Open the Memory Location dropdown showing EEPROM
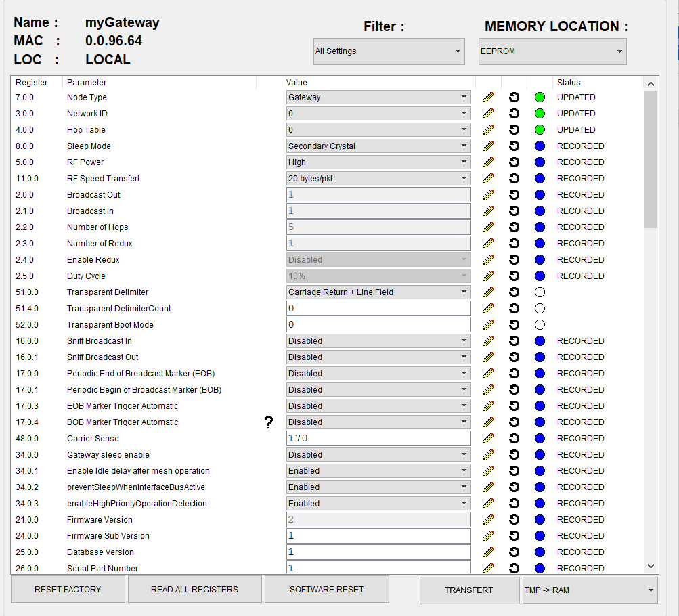Viewport: 679px width, 616px height. pos(552,51)
